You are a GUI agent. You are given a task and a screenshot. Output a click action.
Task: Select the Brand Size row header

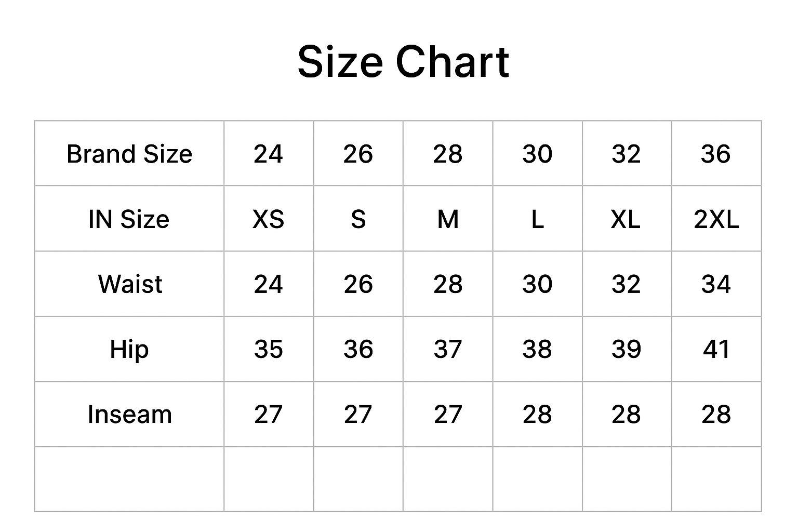tap(129, 154)
